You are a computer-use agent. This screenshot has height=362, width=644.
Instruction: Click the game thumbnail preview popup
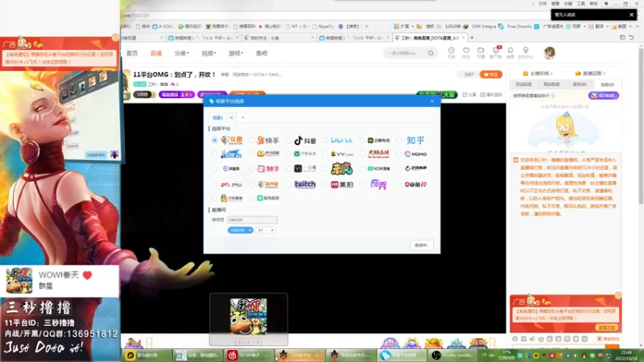(249, 319)
